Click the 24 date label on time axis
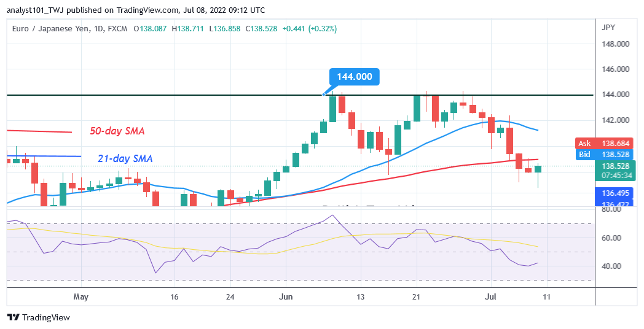Image resolution: width=644 pixels, height=329 pixels. coord(230,296)
